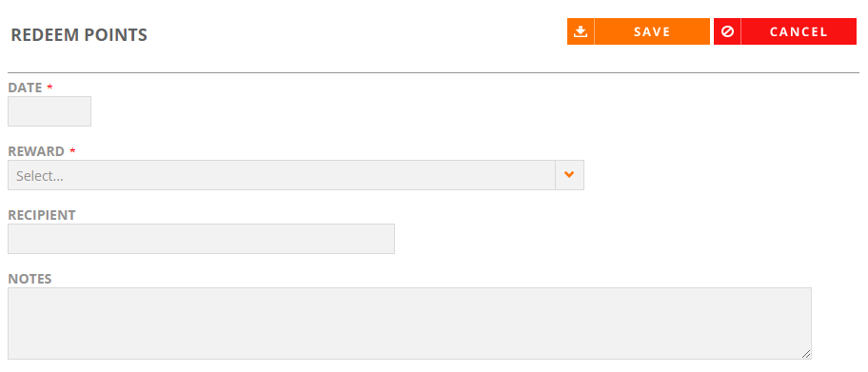The image size is (868, 372).
Task: Click the red asterisk beside REWARD
Action: pos(72,150)
